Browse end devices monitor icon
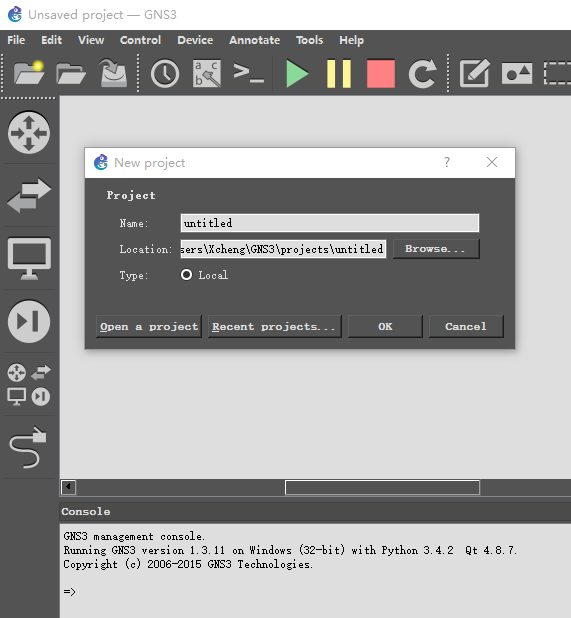The height and width of the screenshot is (618, 571). (x=29, y=259)
